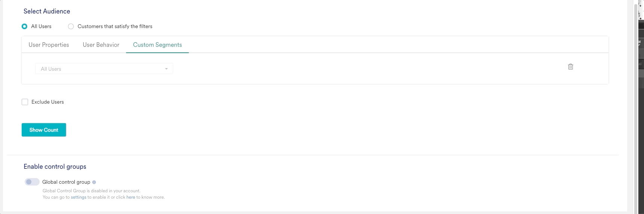This screenshot has width=644, height=214.
Task: Delete the segment filter with trash icon
Action: tap(570, 67)
